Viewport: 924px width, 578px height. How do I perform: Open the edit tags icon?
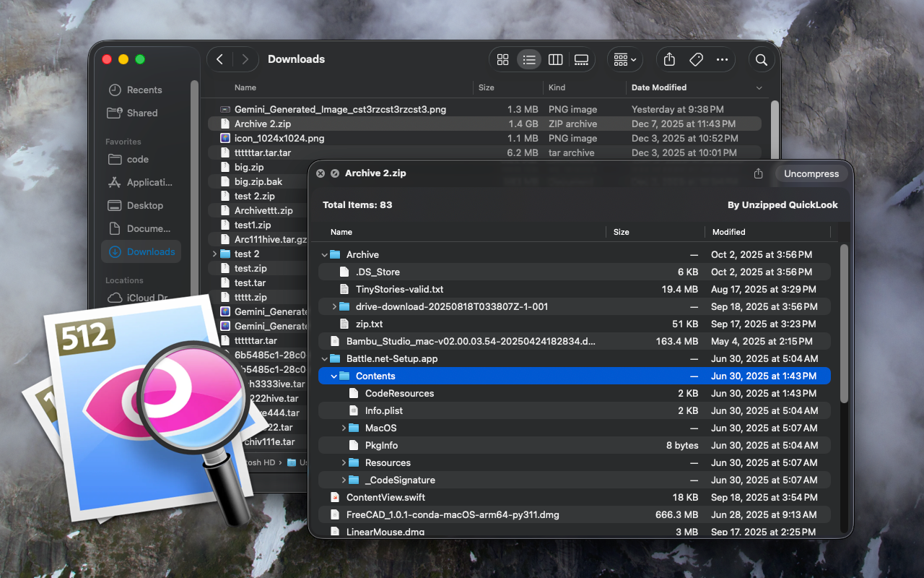point(696,60)
